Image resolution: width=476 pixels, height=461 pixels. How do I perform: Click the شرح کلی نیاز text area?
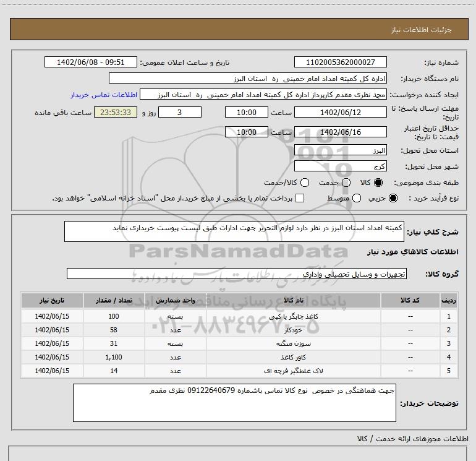click(x=234, y=231)
